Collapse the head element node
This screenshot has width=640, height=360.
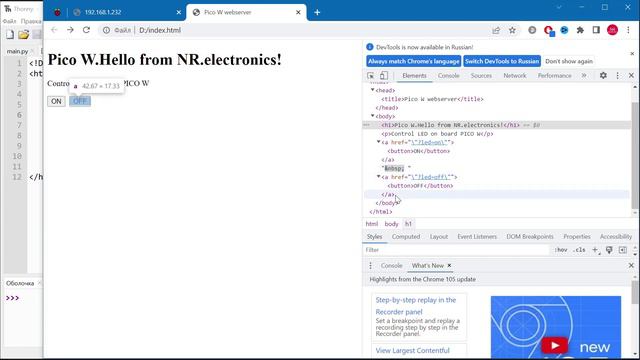(372, 90)
